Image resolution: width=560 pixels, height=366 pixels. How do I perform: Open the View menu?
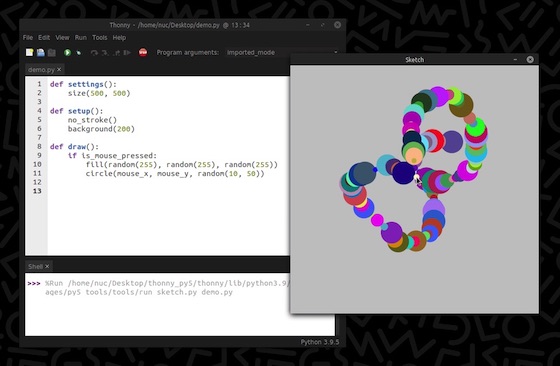coord(62,37)
